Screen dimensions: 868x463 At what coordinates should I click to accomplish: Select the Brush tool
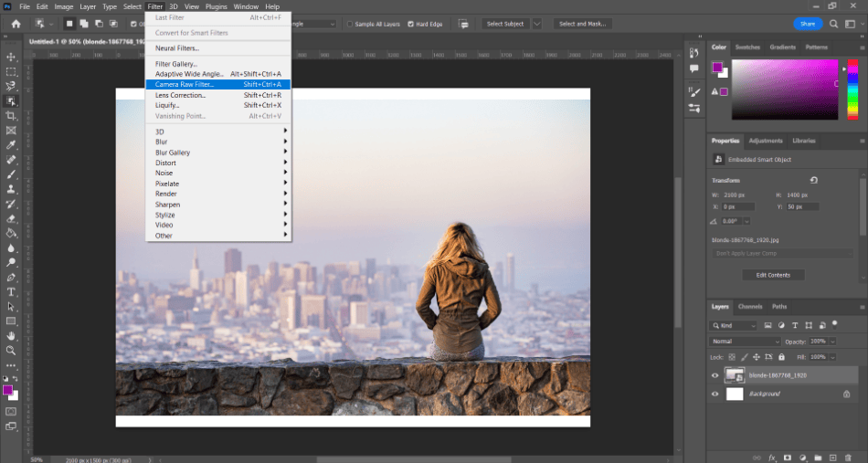point(11,174)
